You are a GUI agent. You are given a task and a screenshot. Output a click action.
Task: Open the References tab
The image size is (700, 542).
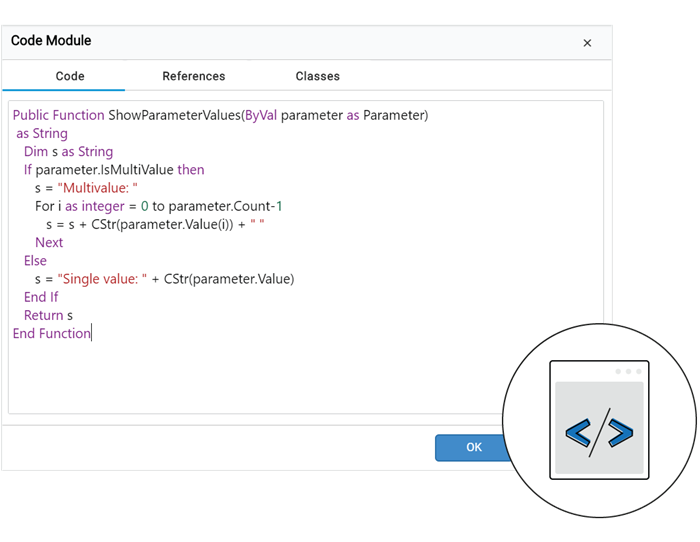(194, 76)
